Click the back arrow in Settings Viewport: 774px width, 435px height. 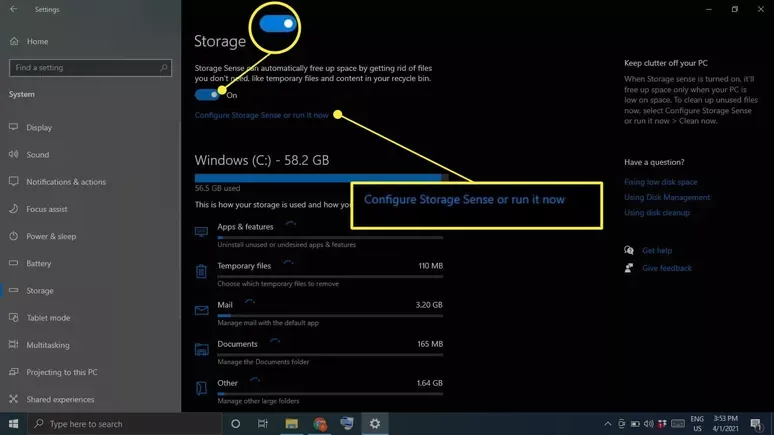tap(13, 9)
